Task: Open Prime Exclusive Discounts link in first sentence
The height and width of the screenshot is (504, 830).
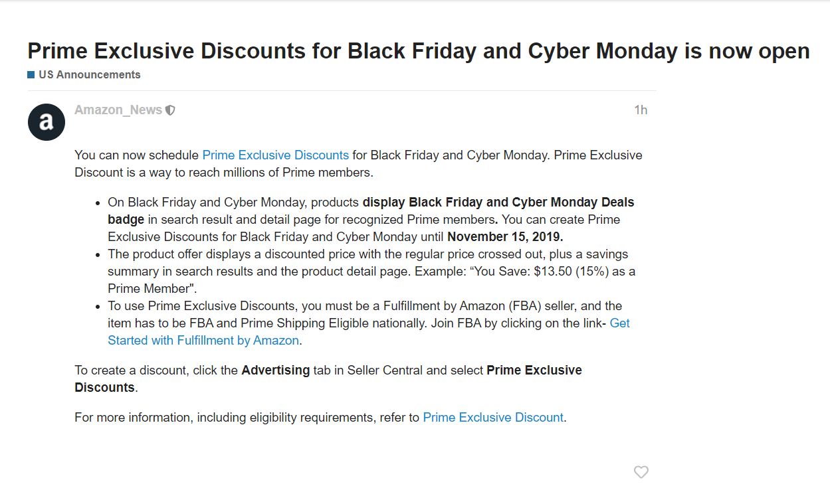Action: [275, 155]
